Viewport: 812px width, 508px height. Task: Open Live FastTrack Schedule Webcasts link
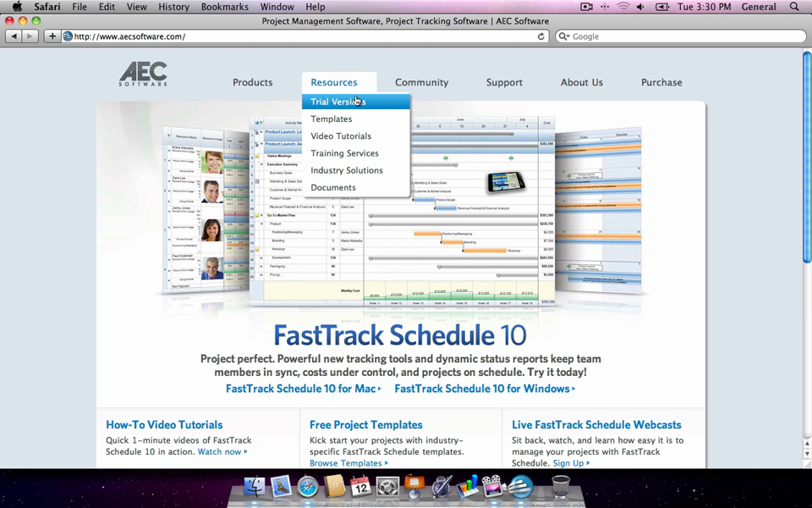point(596,424)
